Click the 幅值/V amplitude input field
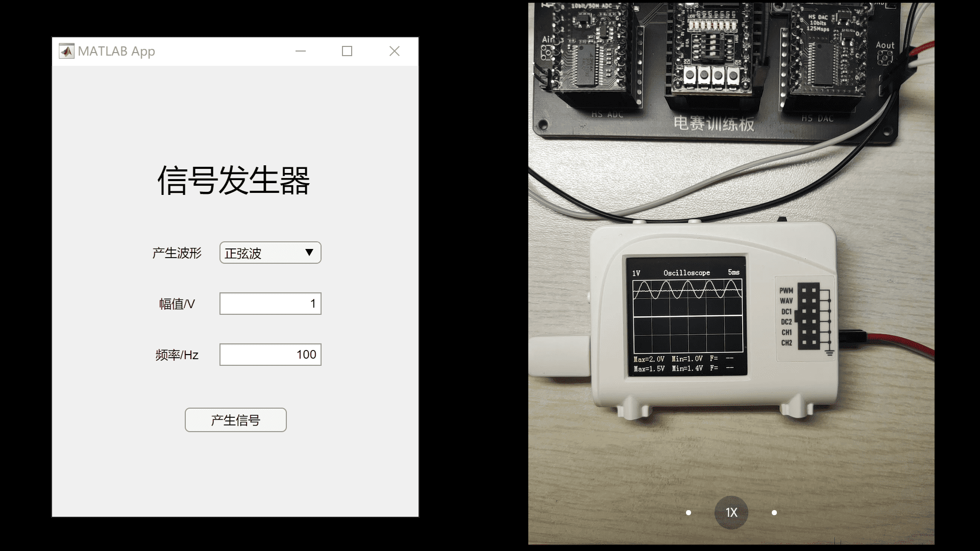This screenshot has width=980, height=551. [270, 304]
